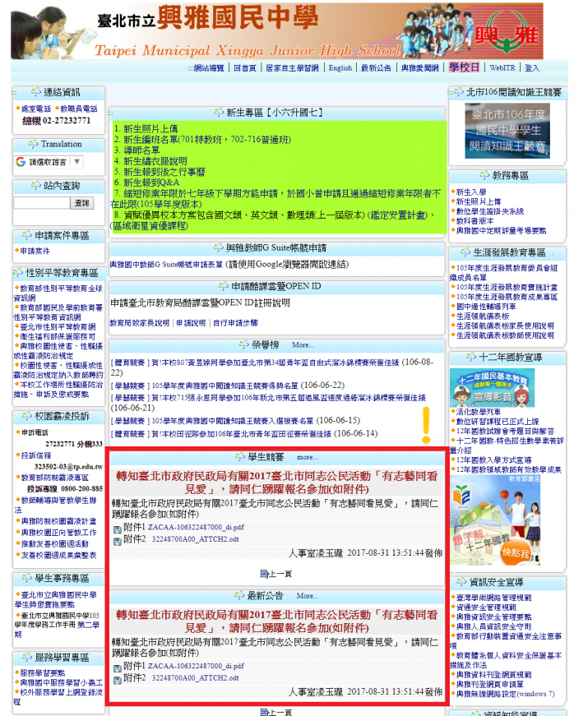Click the school header banner image

click(277, 31)
